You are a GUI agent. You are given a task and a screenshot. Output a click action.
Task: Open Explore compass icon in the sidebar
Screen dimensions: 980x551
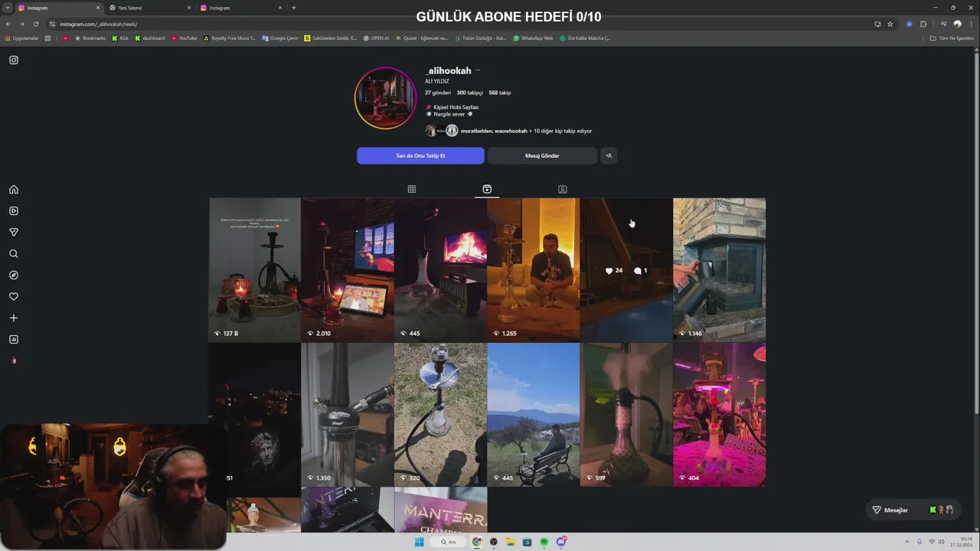click(x=14, y=275)
